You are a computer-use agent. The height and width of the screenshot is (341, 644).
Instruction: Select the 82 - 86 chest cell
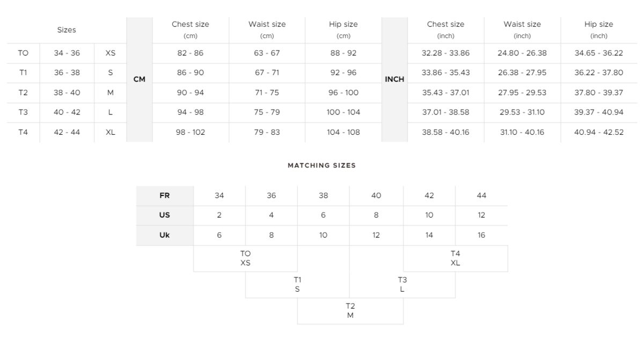[191, 53]
